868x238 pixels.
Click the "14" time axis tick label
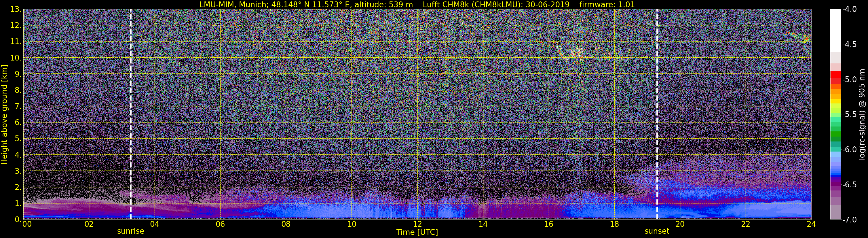pos(483,224)
